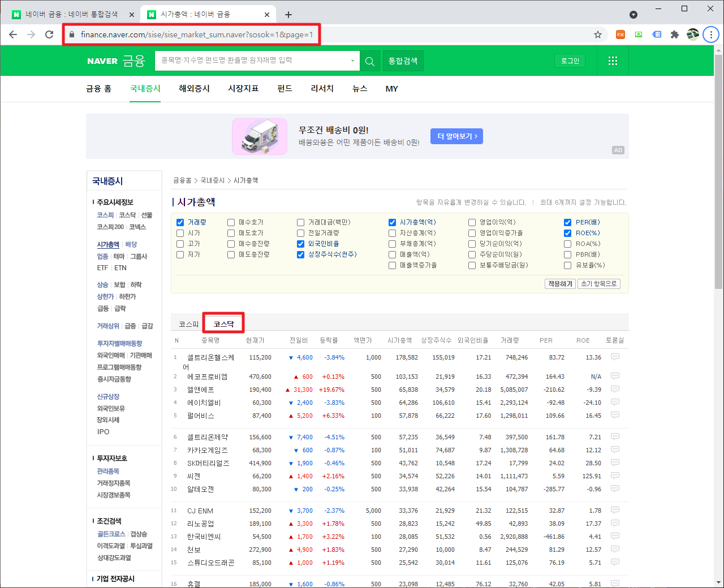Click the 통합검색 button
This screenshot has width=724, height=588.
point(403,61)
